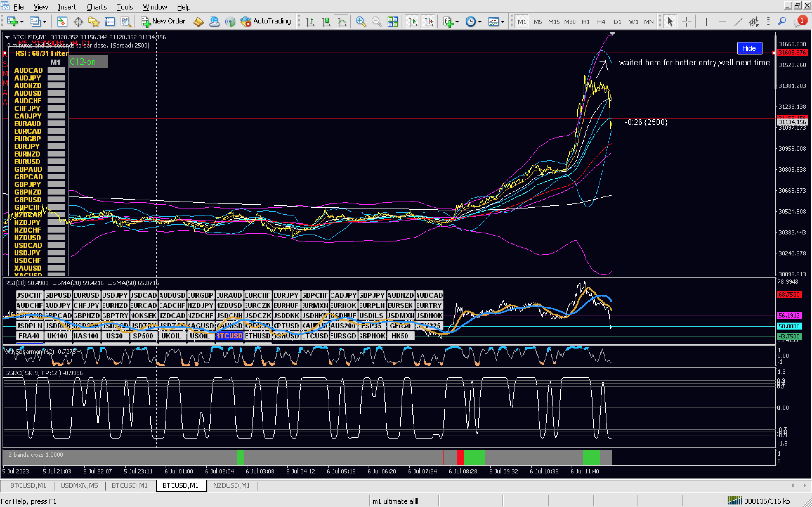Open the Market Watch panel icon
The width and height of the screenshot is (812, 507).
point(62,22)
